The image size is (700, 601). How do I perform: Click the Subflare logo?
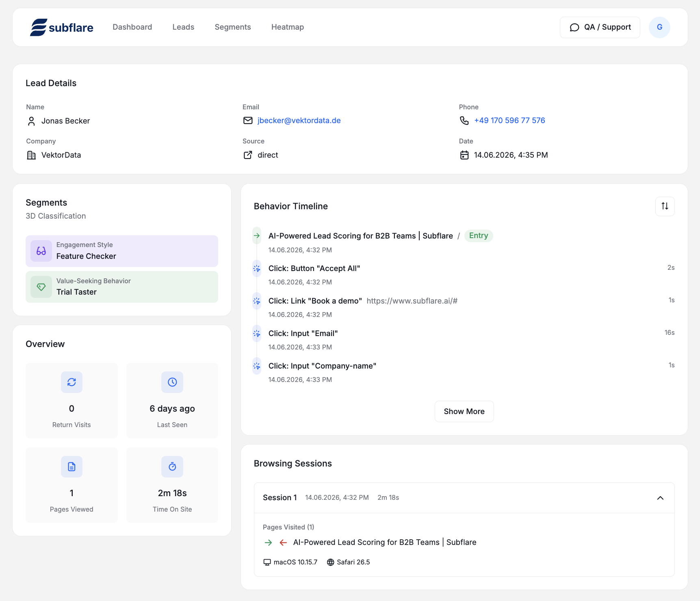tap(62, 27)
